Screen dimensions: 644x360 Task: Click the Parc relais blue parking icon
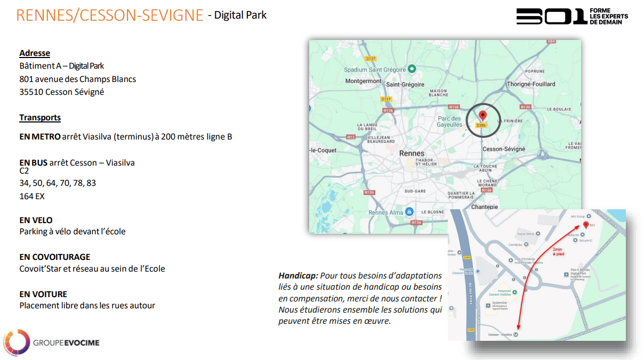[478, 271]
